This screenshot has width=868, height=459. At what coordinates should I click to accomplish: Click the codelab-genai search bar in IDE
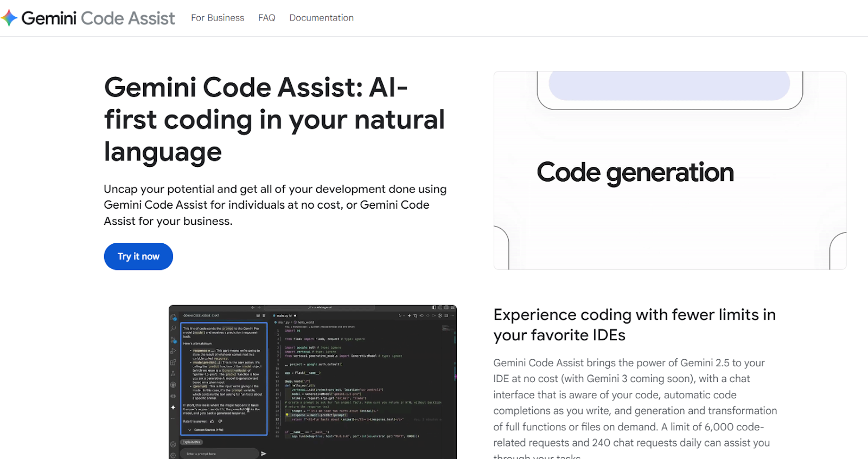coord(320,307)
